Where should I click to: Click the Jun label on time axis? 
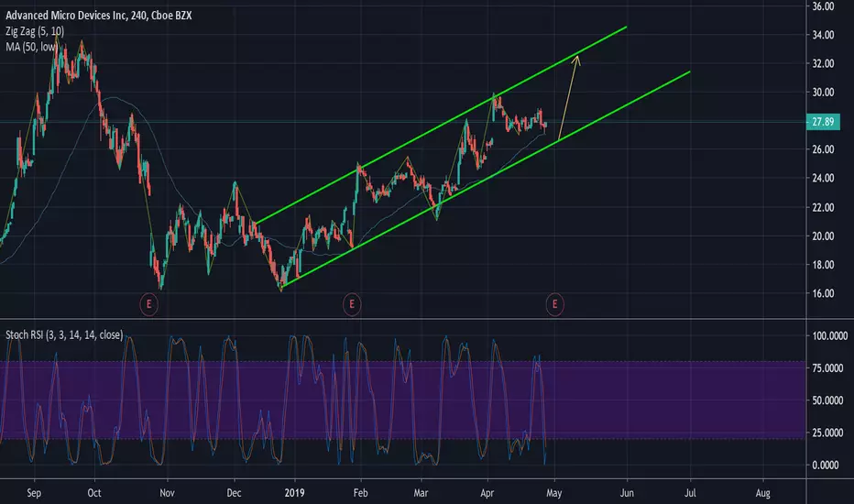click(627, 493)
